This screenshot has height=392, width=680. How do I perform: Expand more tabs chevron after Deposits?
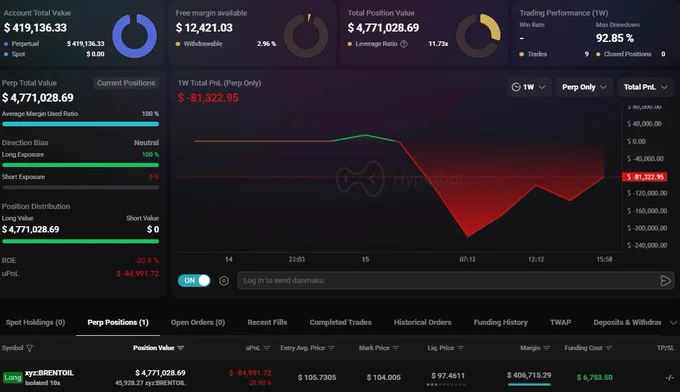(673, 323)
